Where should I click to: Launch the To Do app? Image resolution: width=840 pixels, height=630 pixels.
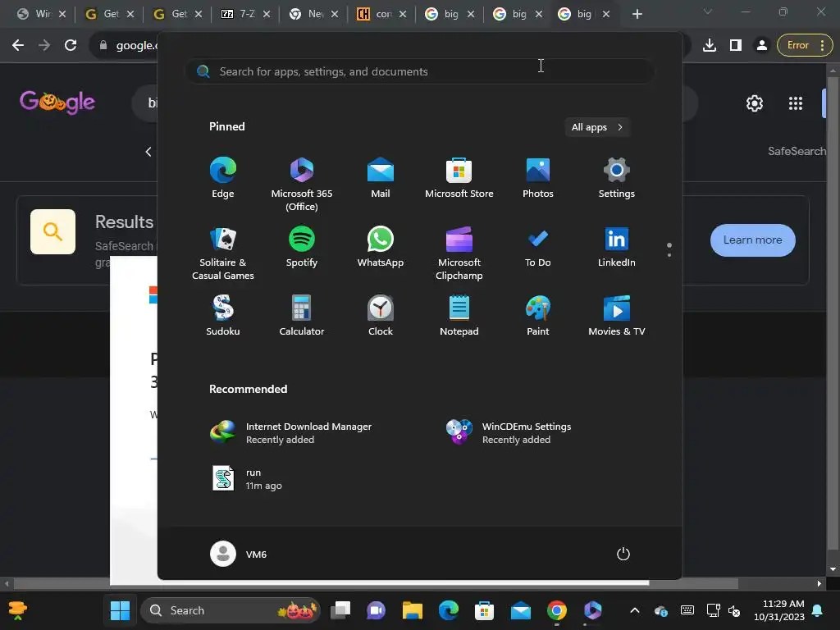(538, 247)
